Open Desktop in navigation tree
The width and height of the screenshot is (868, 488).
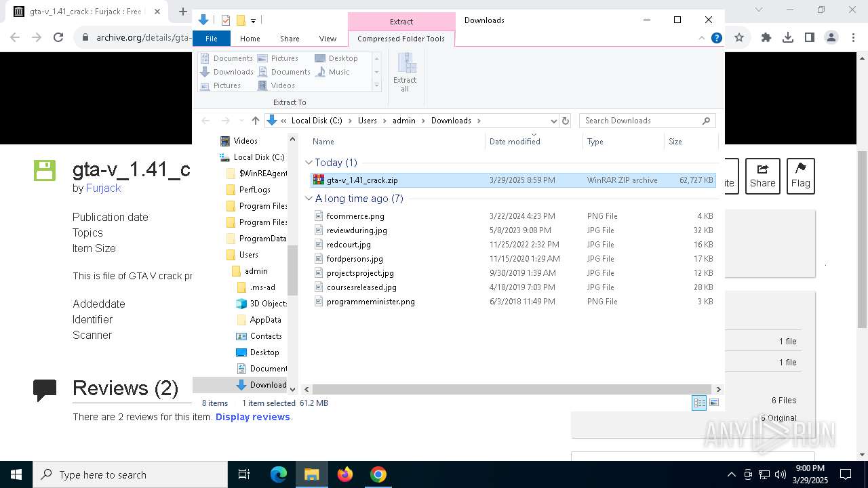(257, 352)
